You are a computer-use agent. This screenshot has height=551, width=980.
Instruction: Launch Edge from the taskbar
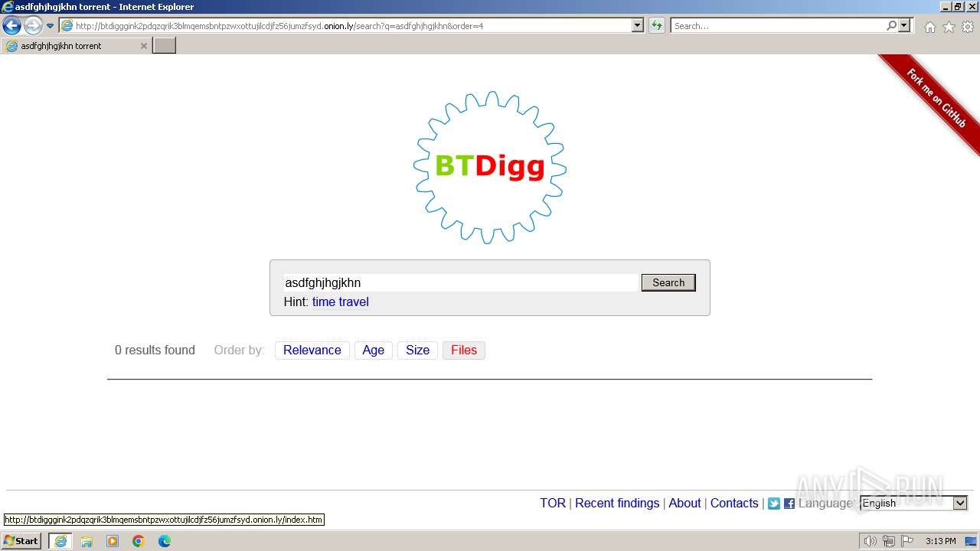165,541
